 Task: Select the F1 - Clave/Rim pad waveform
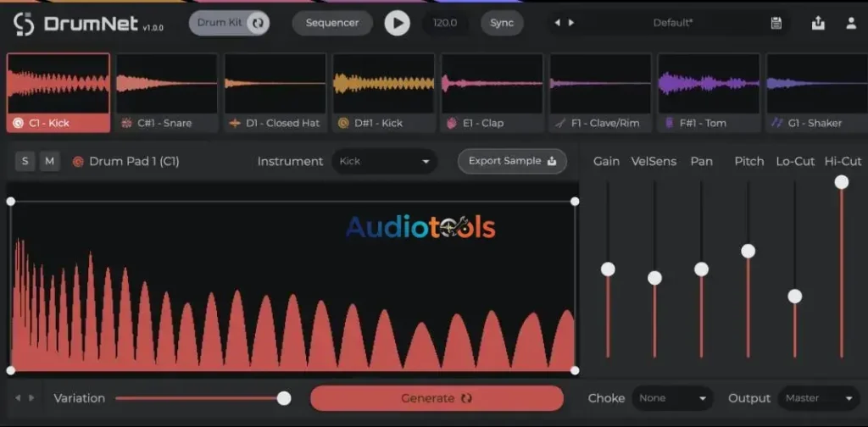coord(601,84)
